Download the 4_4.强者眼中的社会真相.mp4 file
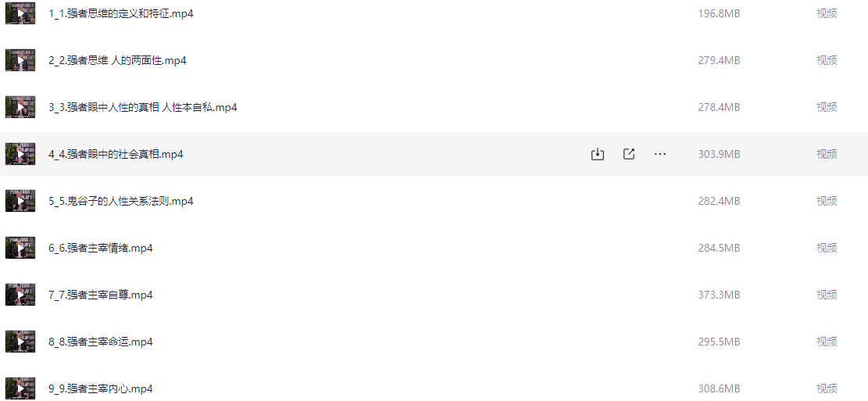This screenshot has width=868, height=401. (598, 154)
